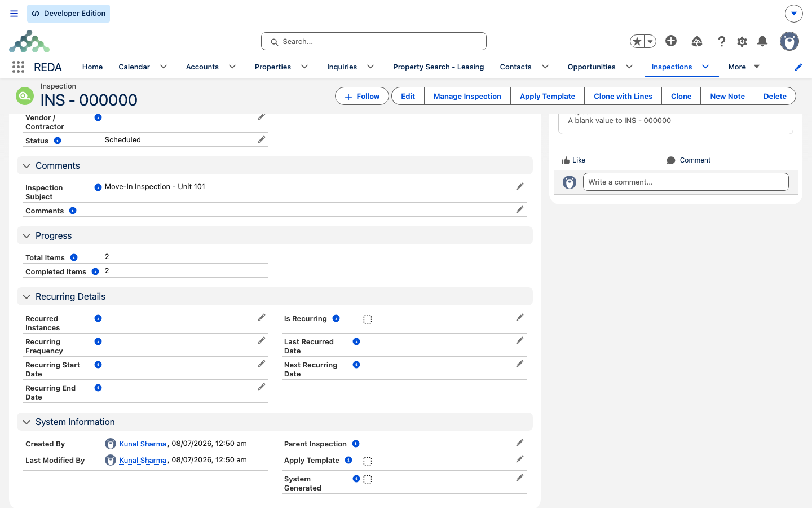812x508 pixels.
Task: Click the Write a comment field
Action: point(686,182)
